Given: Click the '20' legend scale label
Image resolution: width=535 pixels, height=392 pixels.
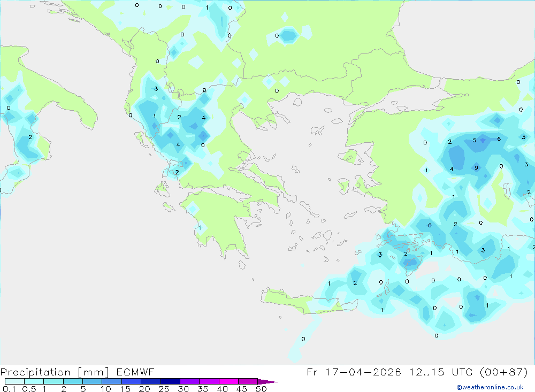Looking at the screenshot, I should pyautogui.click(x=144, y=389).
